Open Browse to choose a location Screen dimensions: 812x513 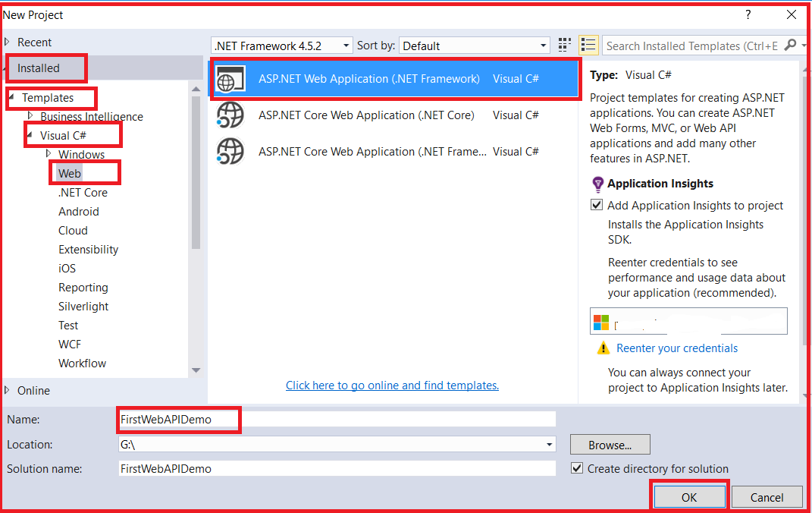pyautogui.click(x=610, y=444)
